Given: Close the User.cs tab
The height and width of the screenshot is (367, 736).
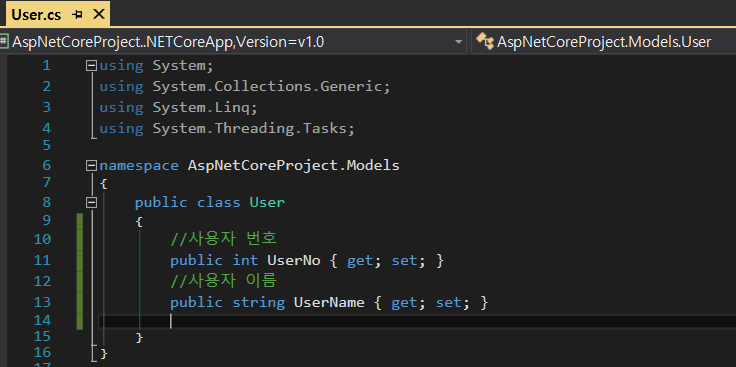Looking at the screenshot, I should pos(99,14).
